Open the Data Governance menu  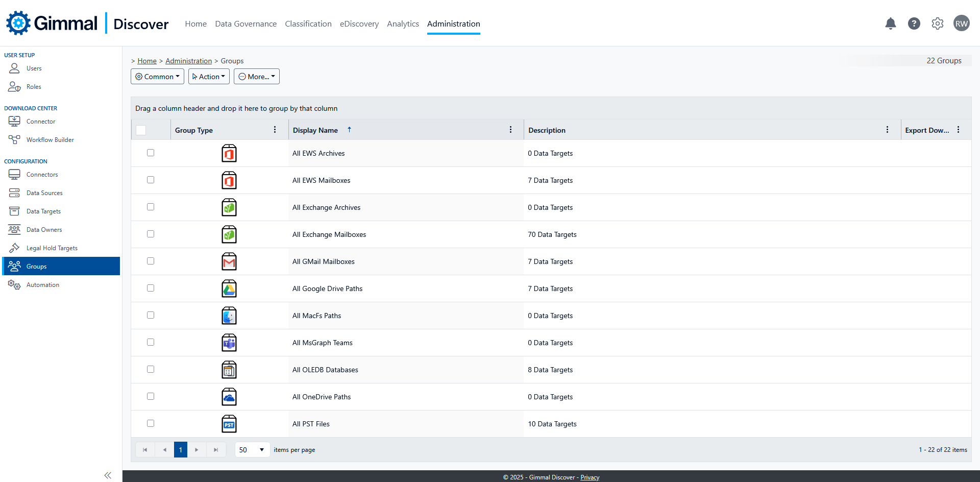click(246, 23)
